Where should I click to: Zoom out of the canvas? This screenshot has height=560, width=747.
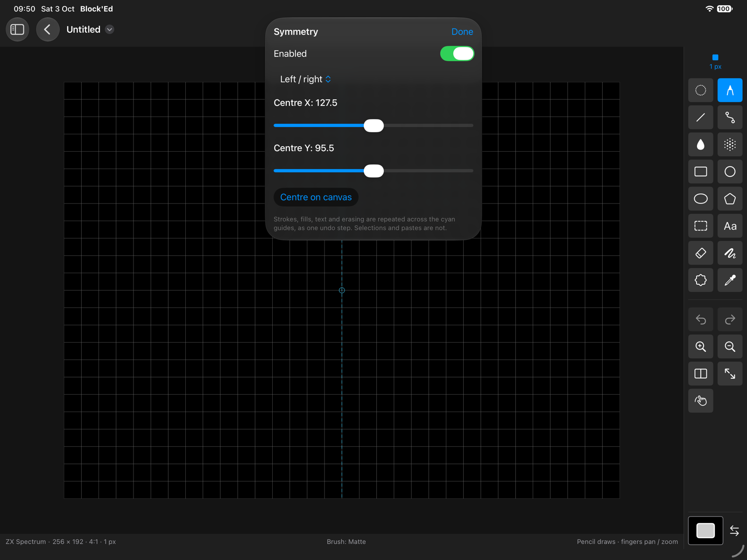click(x=730, y=346)
